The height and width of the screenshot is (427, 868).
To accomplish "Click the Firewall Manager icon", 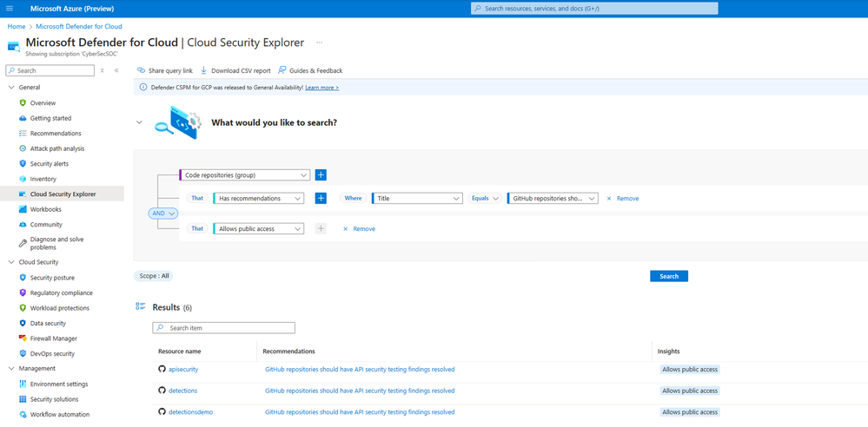I will (x=23, y=338).
